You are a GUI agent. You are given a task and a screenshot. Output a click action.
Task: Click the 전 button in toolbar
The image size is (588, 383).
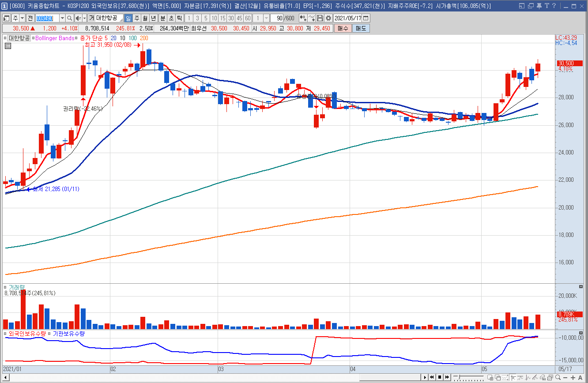[30, 18]
